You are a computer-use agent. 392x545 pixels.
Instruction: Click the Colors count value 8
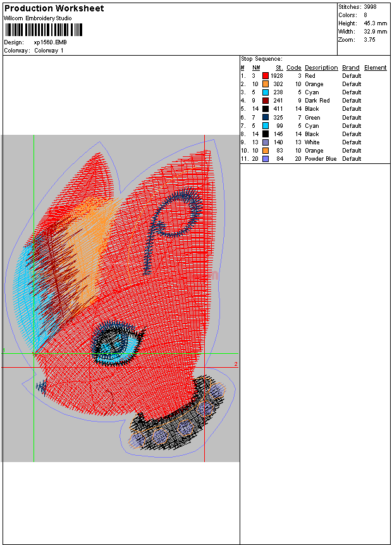365,15
